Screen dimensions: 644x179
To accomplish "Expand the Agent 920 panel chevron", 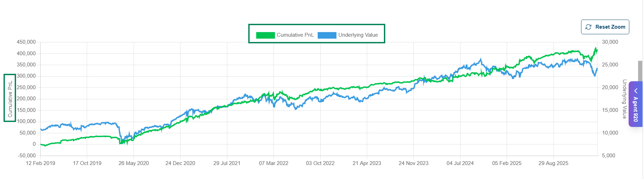I will click(636, 91).
